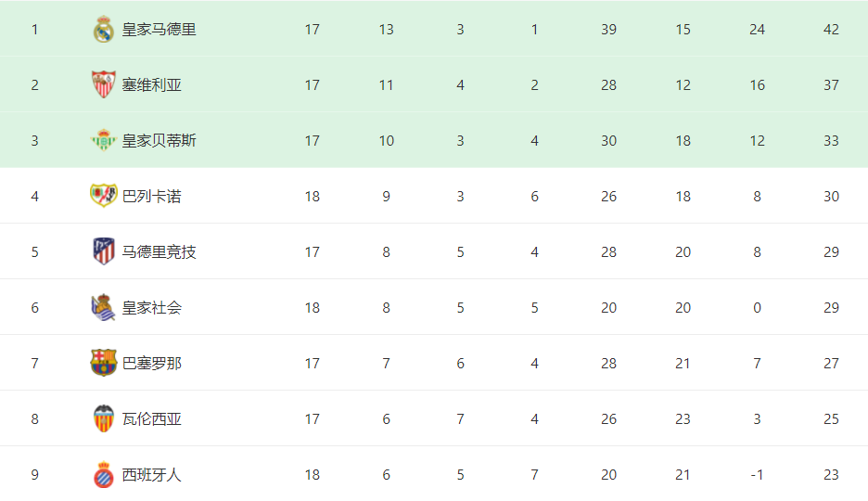The image size is (868, 501).
Task: Open the 巴列卡诺 team page
Action: tap(152, 197)
